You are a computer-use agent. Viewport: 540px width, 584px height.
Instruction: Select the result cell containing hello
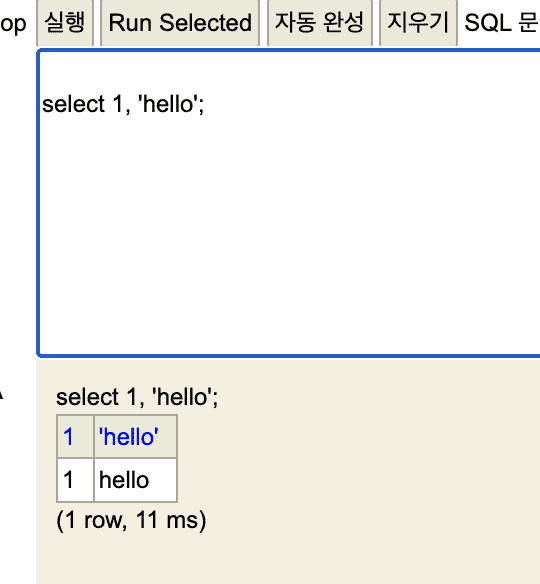tap(136, 480)
